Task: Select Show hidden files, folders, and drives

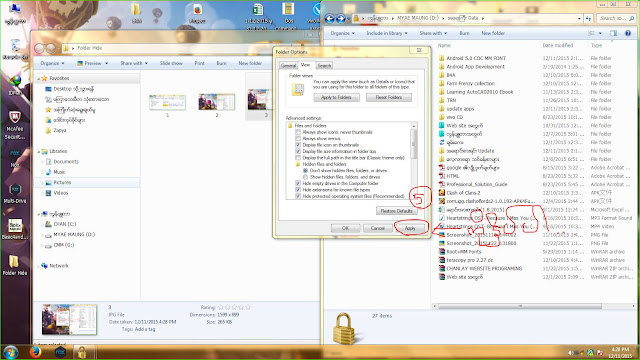Action: [305, 177]
